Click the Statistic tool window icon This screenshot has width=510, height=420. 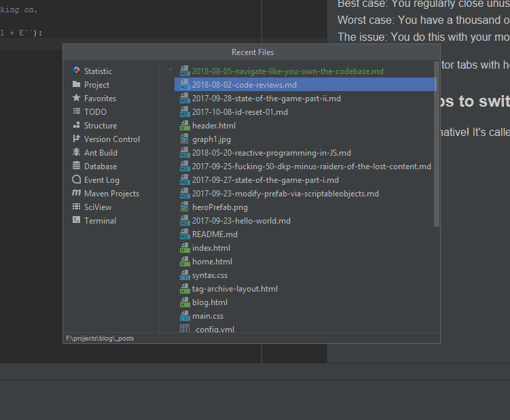77,71
